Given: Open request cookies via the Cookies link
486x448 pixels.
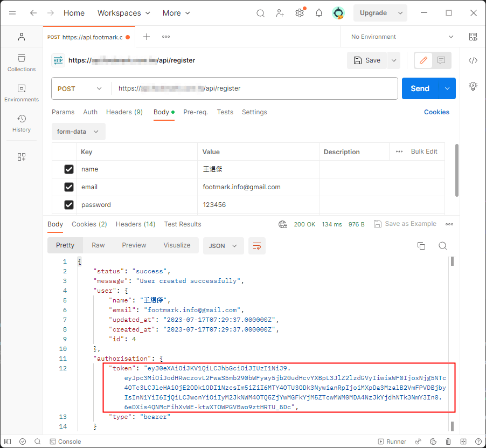Looking at the screenshot, I should pos(436,112).
